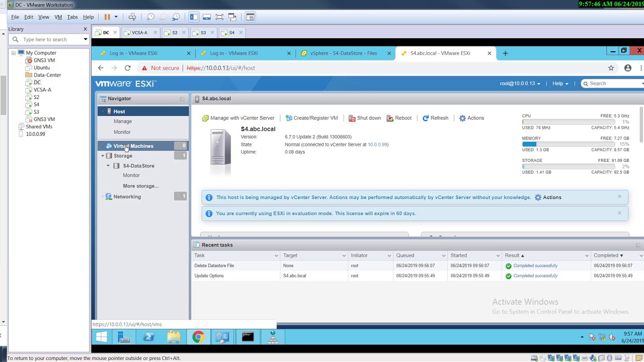The width and height of the screenshot is (644, 362).
Task: Click the console view icon in Workstation toolbar
Action: coord(250,17)
